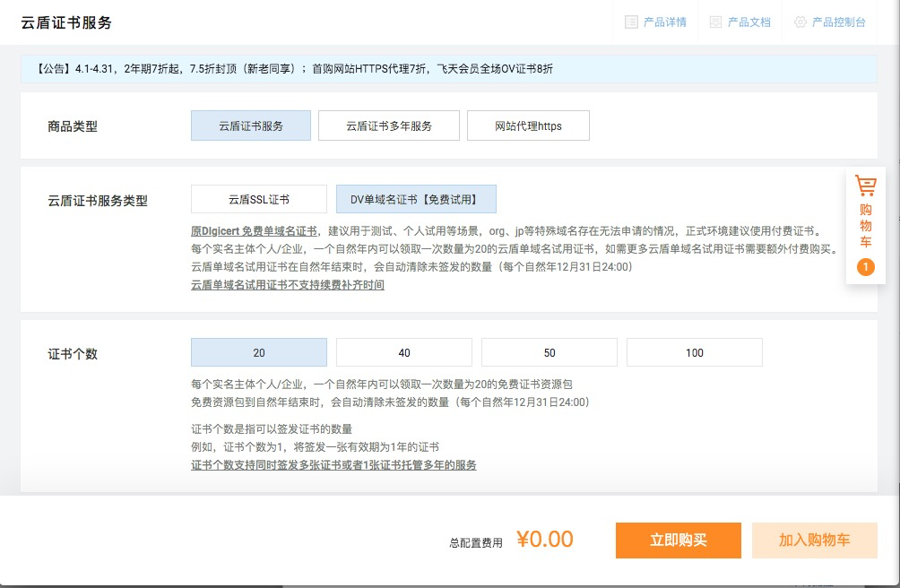The width and height of the screenshot is (900, 588).
Task: Select 云盾证书多年服务 product type
Action: [x=389, y=126]
